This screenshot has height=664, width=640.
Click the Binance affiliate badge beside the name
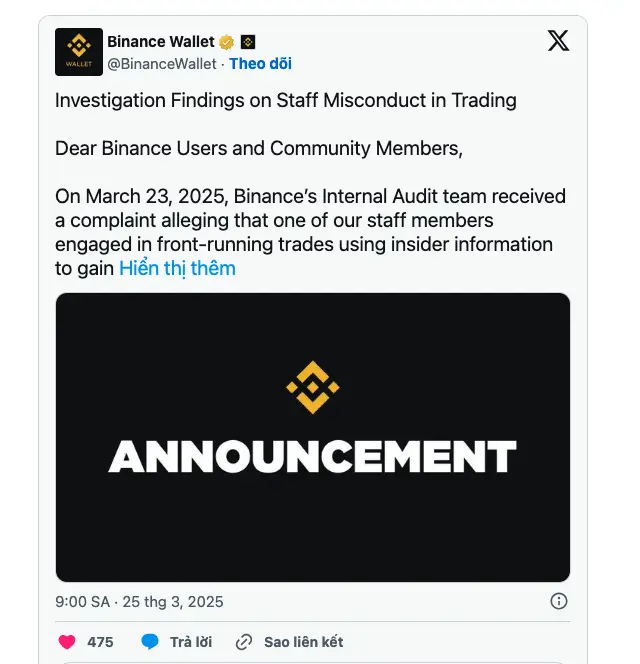[248, 42]
